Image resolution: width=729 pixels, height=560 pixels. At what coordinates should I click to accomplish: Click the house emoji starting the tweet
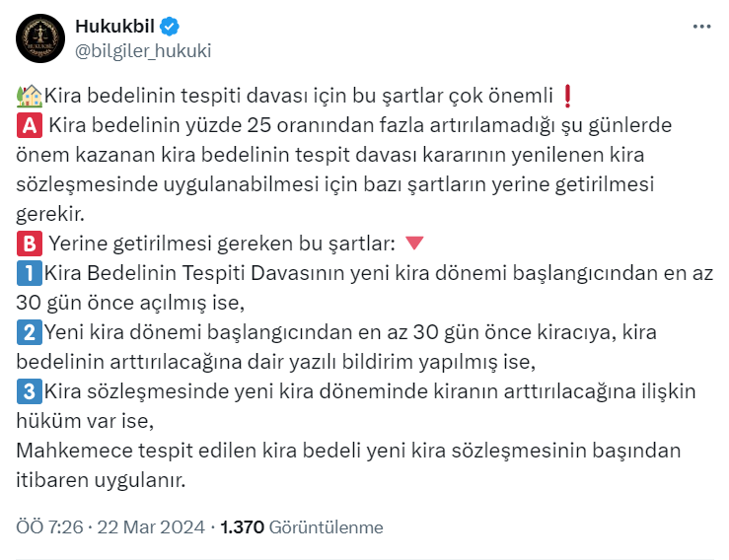pyautogui.click(x=29, y=96)
